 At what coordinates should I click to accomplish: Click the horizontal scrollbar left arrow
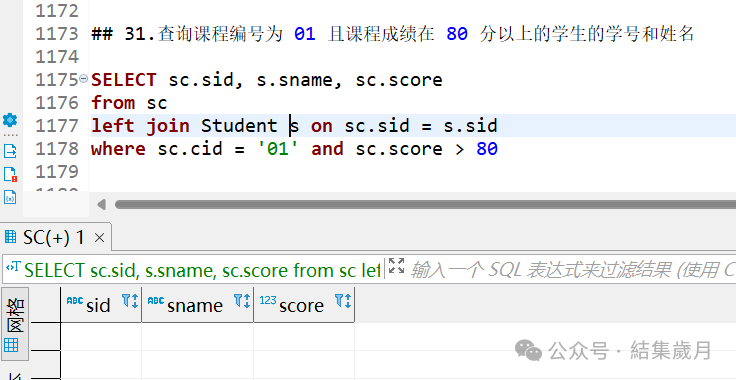click(x=101, y=205)
